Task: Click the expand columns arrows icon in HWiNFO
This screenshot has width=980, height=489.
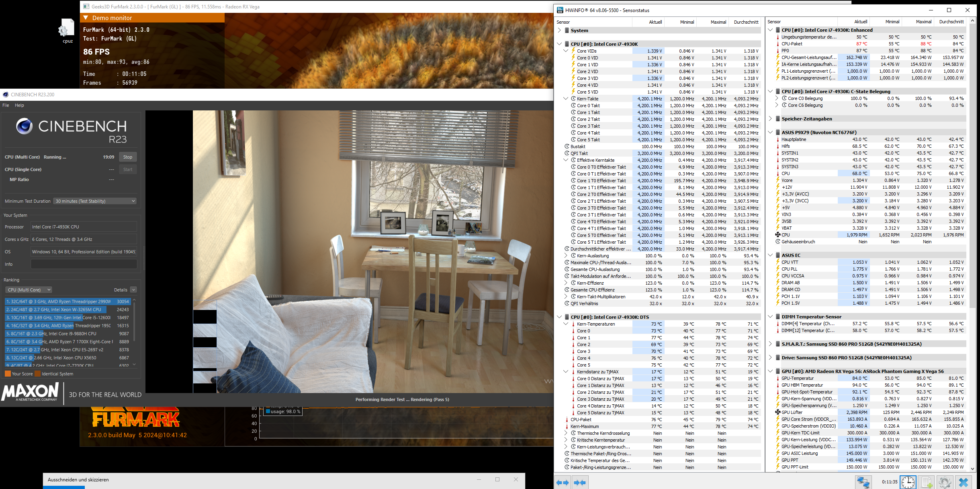Action: (562, 482)
